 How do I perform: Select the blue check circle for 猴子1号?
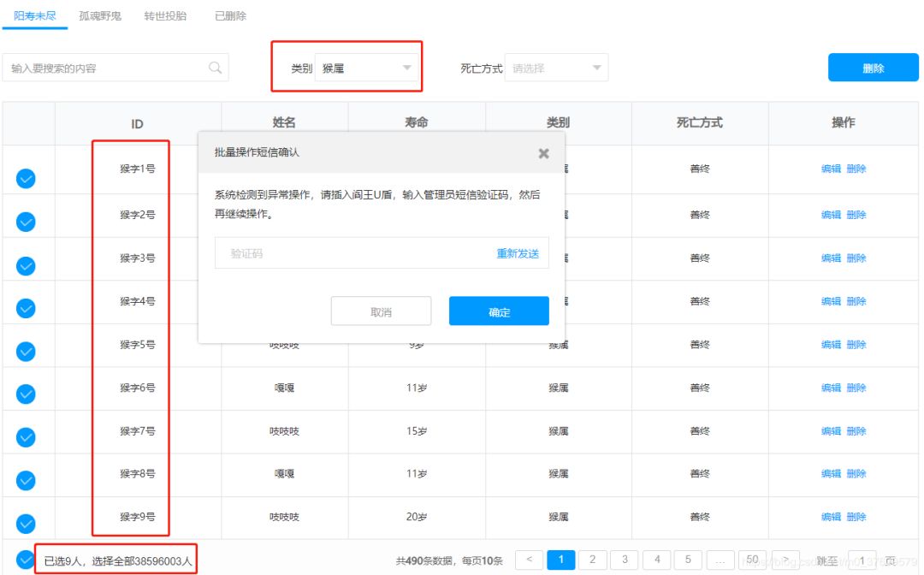26,178
